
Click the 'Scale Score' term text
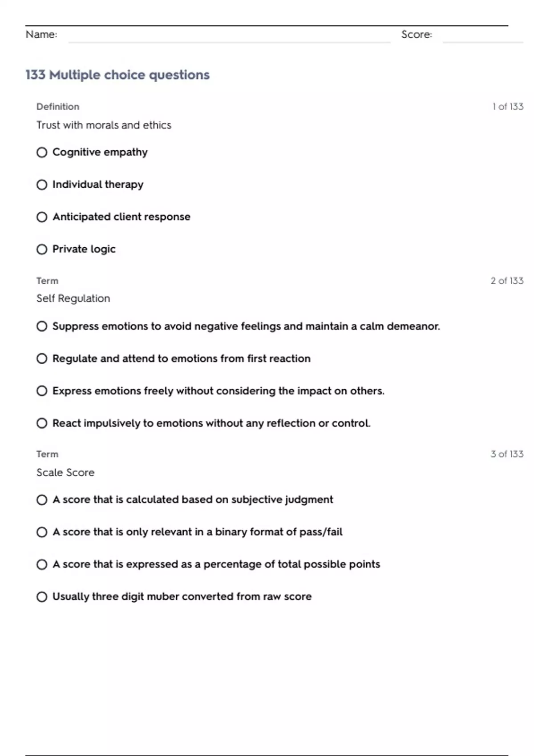click(65, 472)
